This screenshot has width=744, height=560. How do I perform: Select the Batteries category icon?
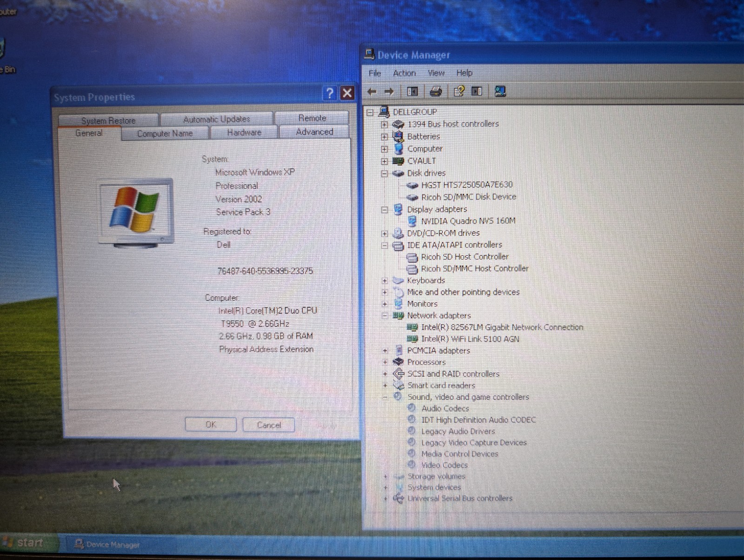point(398,136)
